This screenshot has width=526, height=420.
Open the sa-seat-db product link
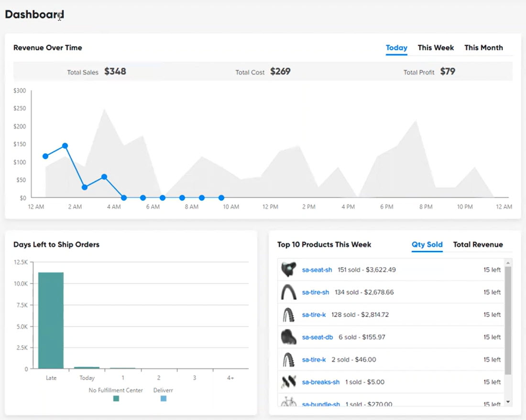pos(317,337)
